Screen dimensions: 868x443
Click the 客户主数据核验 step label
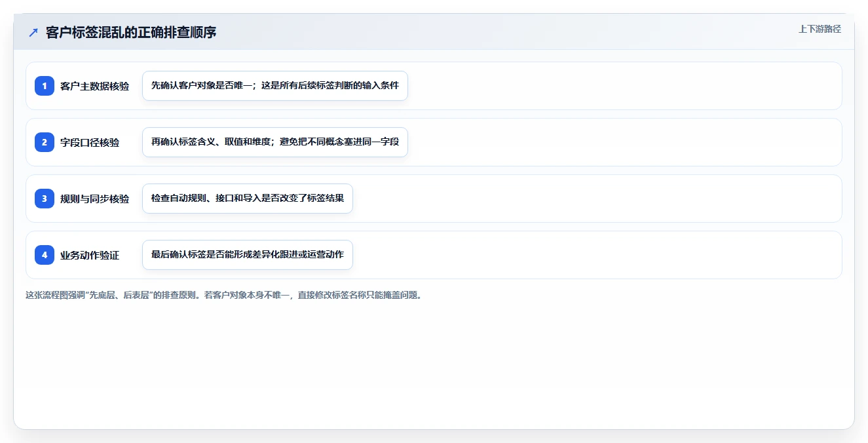(x=94, y=86)
